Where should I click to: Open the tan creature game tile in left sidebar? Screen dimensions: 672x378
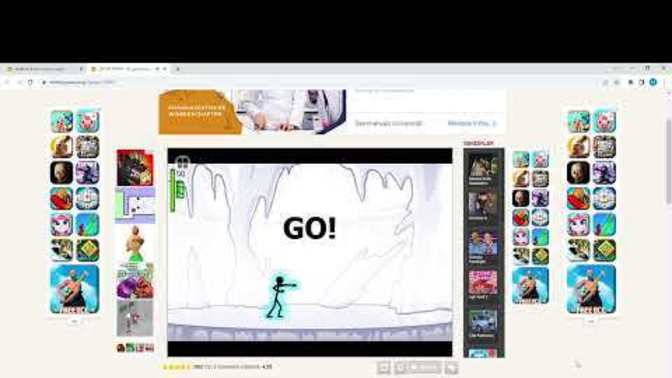(x=61, y=147)
